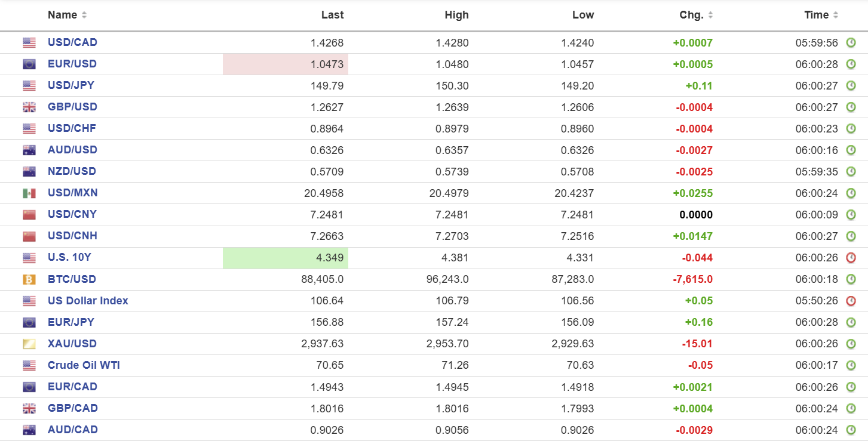Click the Mexico flag beside USD/MXN
Screen dimensions: 868x441
[29, 193]
